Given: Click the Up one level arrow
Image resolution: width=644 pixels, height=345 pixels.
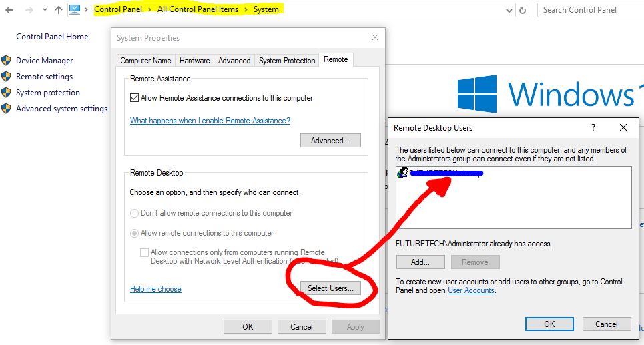Looking at the screenshot, I should coord(59,10).
